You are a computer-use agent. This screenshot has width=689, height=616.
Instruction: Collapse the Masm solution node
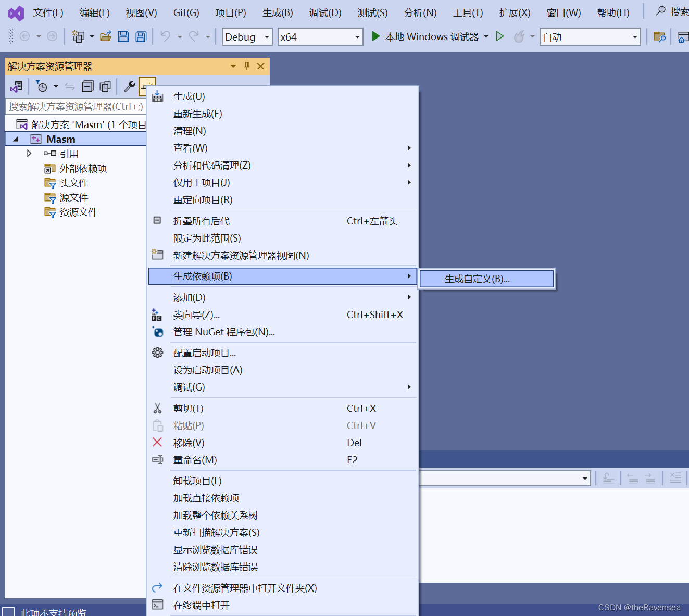pos(15,139)
